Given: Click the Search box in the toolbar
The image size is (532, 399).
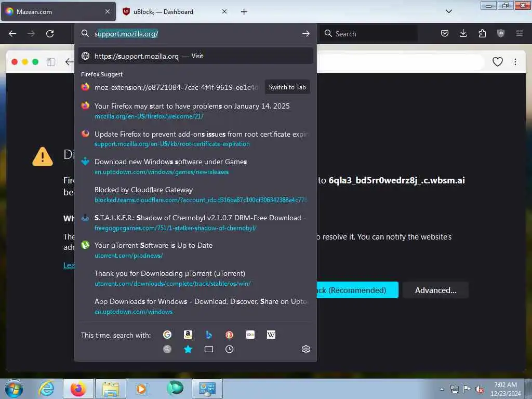Looking at the screenshot, I should (x=369, y=34).
